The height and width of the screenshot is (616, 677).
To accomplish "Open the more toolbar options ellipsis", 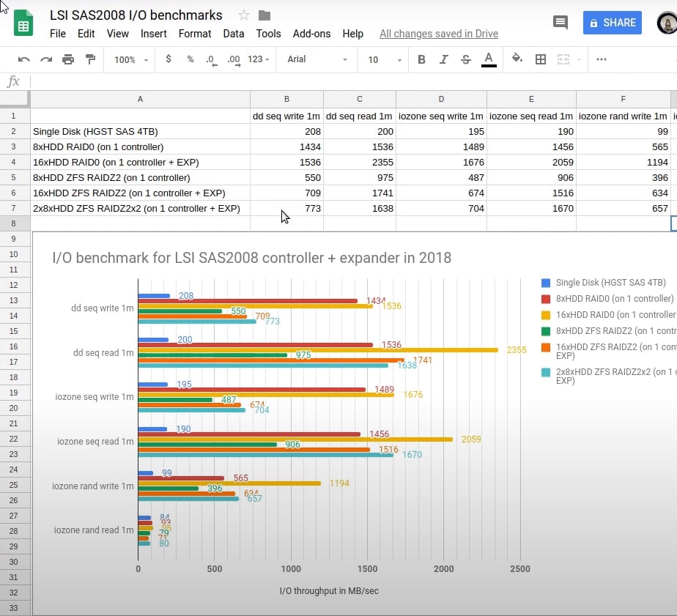I will click(x=601, y=59).
